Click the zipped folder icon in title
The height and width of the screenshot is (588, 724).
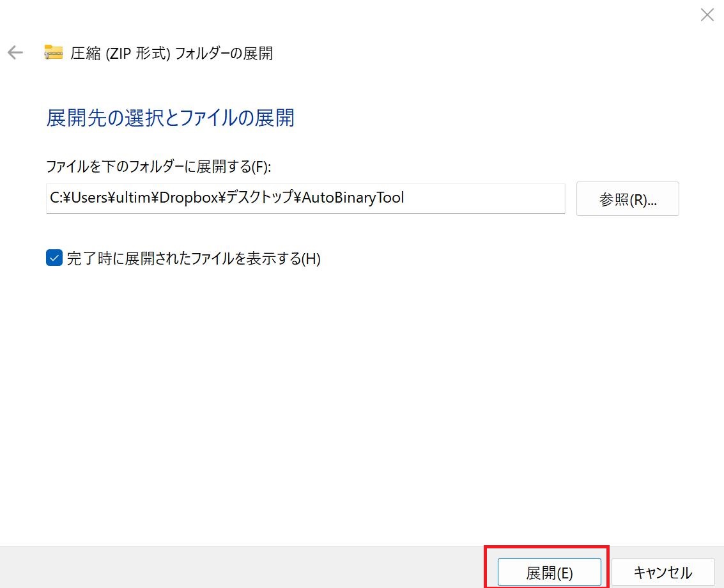(x=54, y=52)
